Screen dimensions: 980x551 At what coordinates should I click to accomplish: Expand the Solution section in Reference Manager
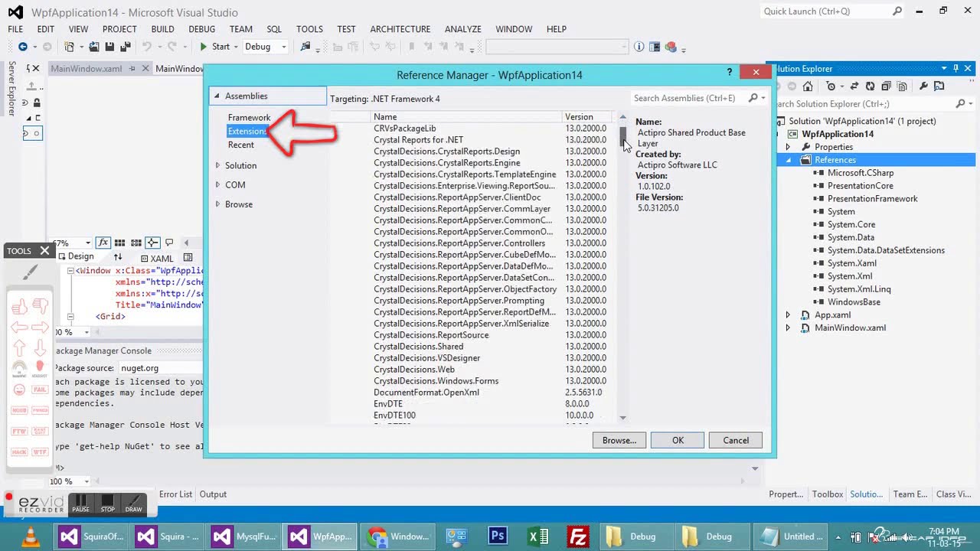pos(217,165)
